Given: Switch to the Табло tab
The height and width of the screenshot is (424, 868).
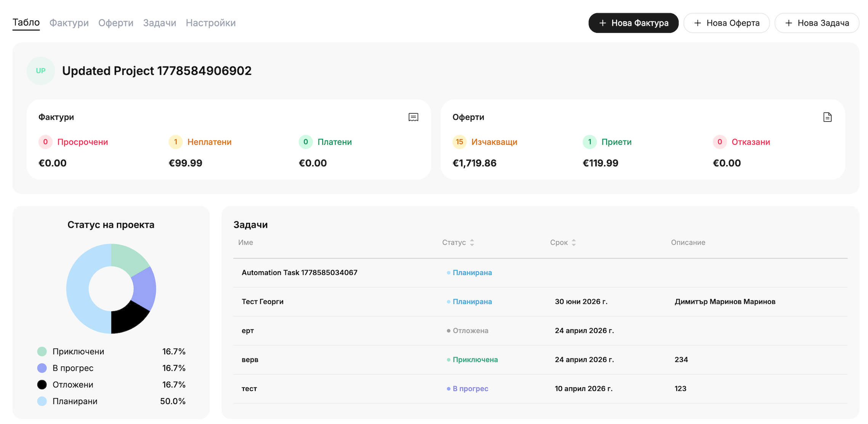Looking at the screenshot, I should (26, 22).
